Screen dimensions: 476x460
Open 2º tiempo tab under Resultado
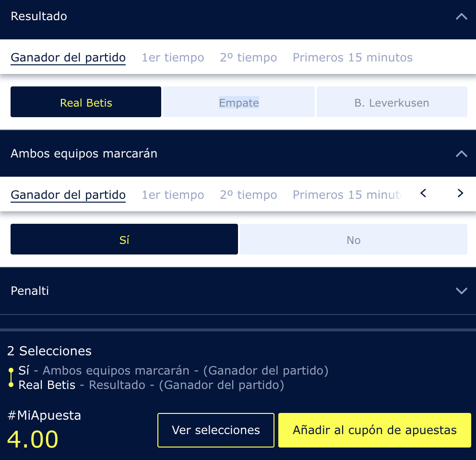tap(249, 58)
